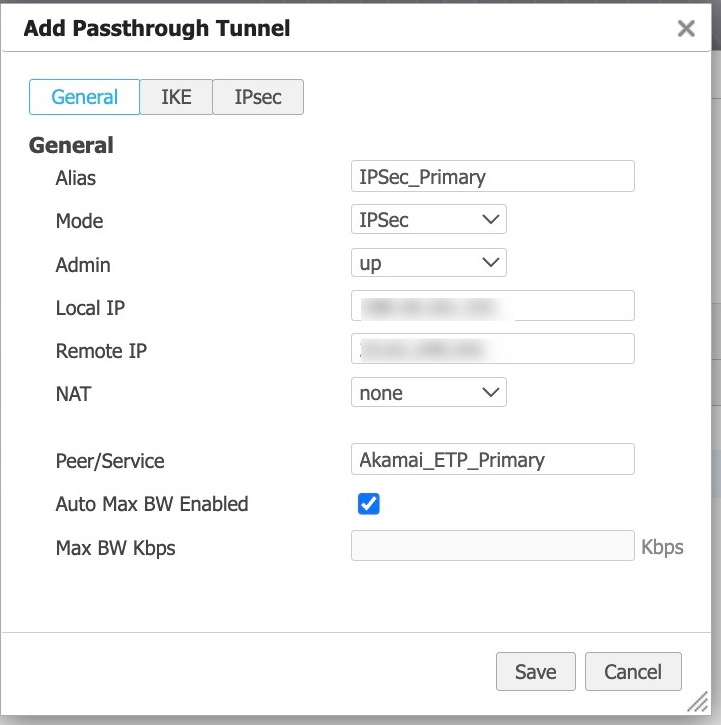Click the Auto Max BW Enabled label
The height and width of the screenshot is (725, 721).
(152, 504)
